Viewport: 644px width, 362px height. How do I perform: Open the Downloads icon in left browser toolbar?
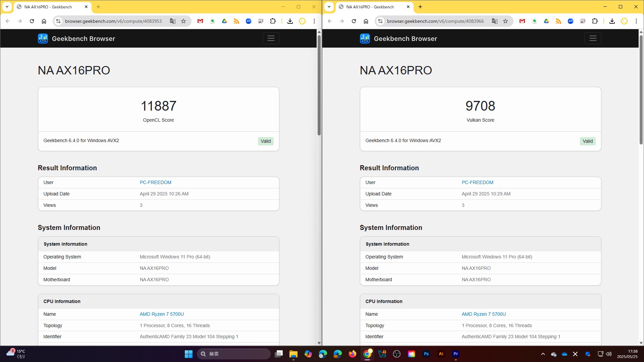pyautogui.click(x=290, y=21)
